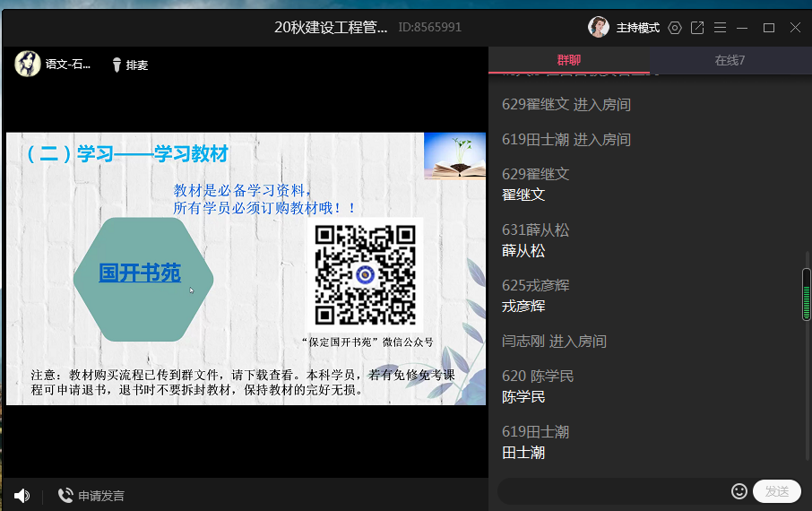Click chat message 薛从松
Screen dimensions: 812x511
pos(523,251)
